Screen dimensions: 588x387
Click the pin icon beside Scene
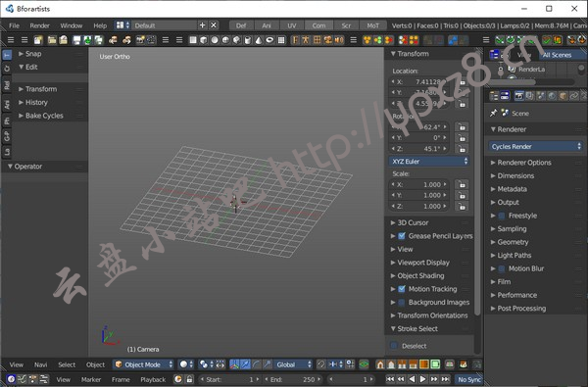[493, 113]
